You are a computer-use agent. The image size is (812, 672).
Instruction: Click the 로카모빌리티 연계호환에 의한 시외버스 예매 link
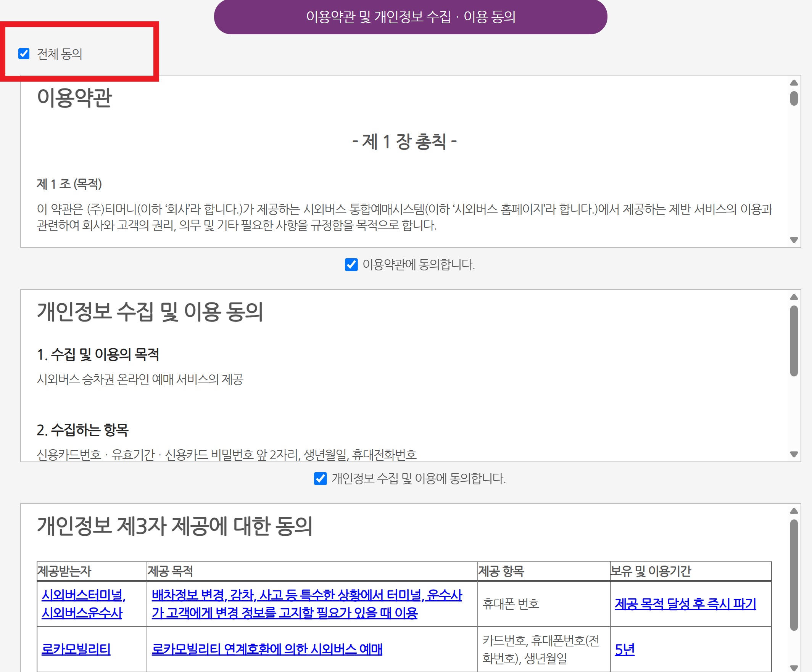[x=267, y=649]
